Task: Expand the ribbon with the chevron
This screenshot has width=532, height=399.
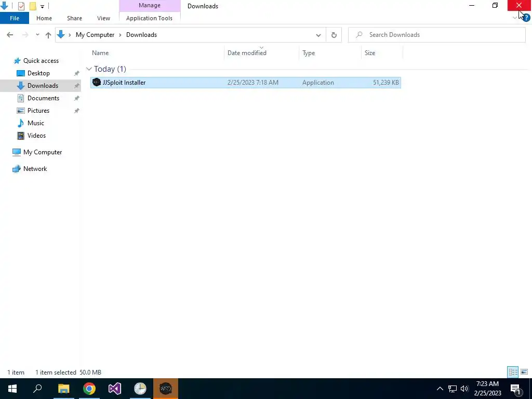Action: (515, 18)
